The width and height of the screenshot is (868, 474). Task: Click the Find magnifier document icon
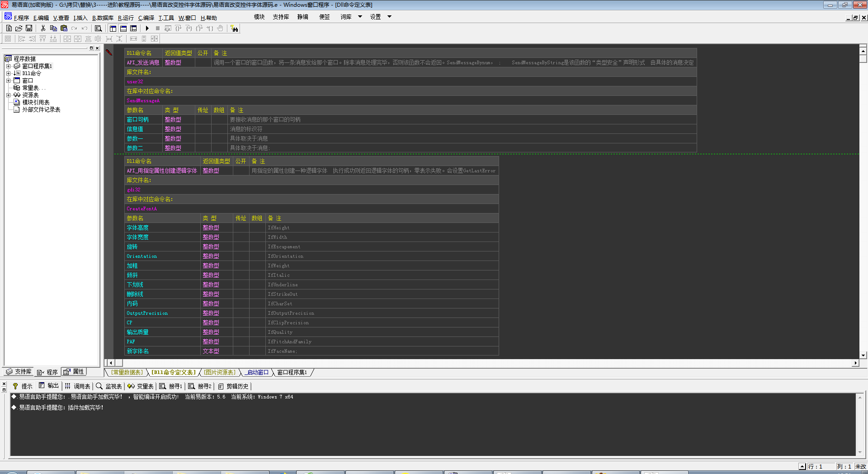(x=98, y=28)
